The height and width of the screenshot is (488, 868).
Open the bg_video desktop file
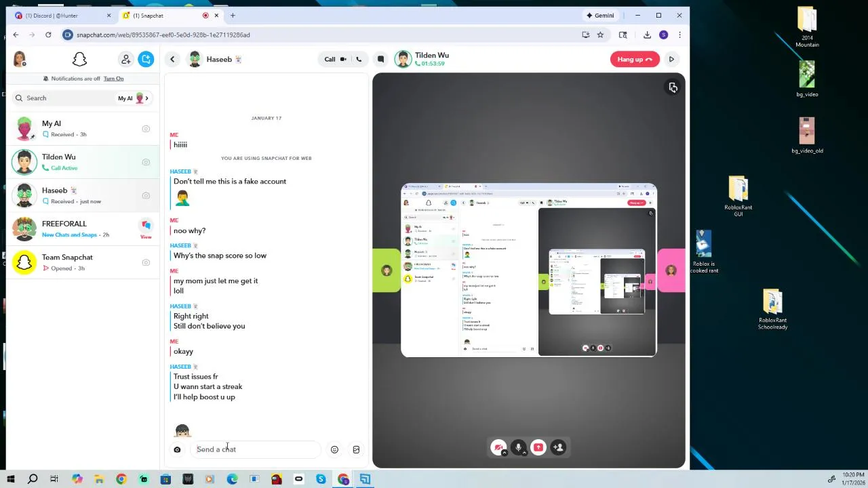click(807, 79)
